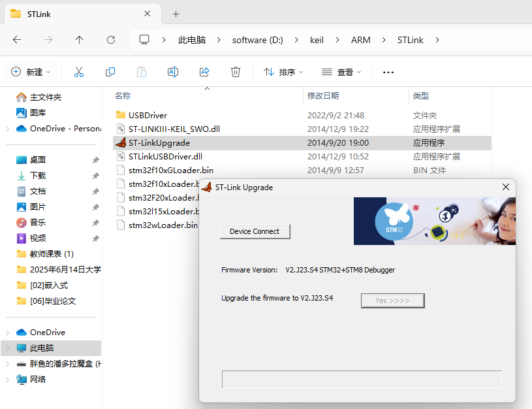The width and height of the screenshot is (532, 409).
Task: Sort by 修改日期 column header
Action: 323,96
